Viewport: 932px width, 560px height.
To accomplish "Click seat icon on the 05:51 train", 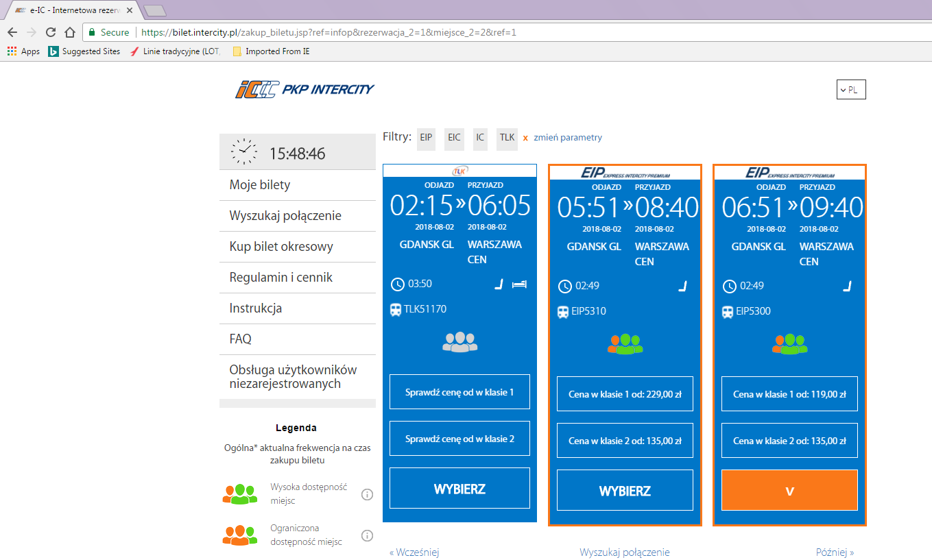I will tap(683, 287).
